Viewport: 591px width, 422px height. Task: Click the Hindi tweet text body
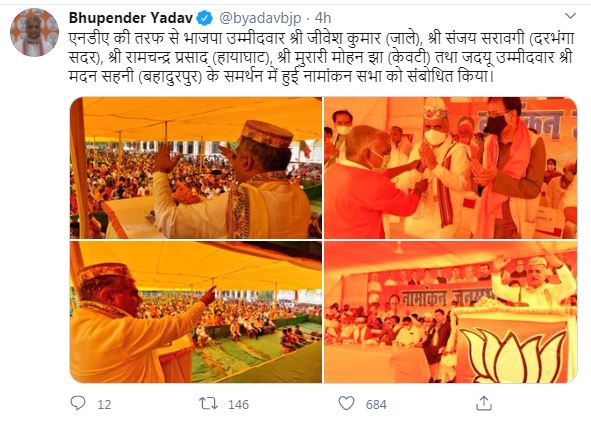321,57
